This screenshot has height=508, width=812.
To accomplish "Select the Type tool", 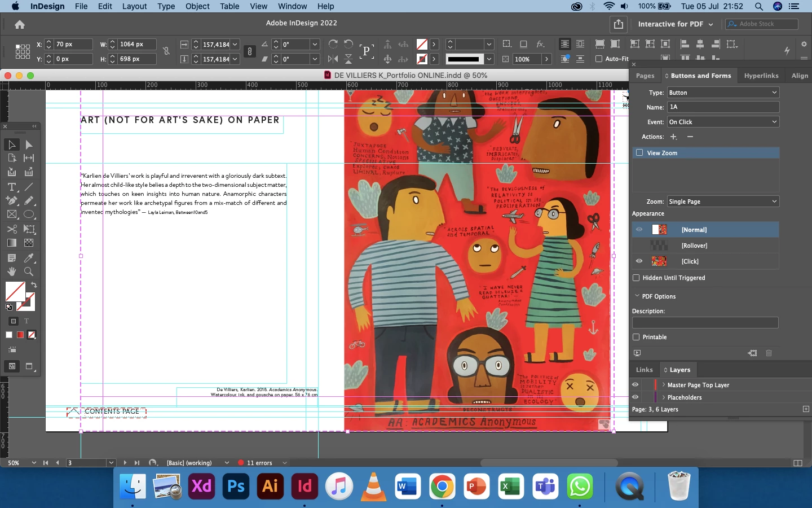I will pos(12,187).
